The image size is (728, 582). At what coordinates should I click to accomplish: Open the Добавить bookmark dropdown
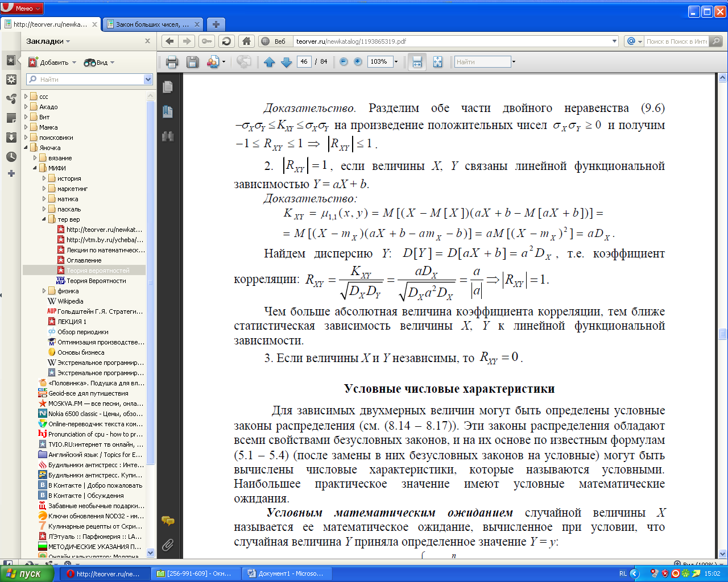52,63
